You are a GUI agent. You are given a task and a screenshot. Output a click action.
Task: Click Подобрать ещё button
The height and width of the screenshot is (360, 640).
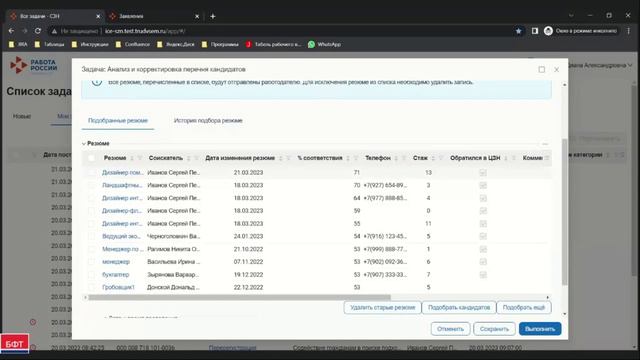point(524,307)
